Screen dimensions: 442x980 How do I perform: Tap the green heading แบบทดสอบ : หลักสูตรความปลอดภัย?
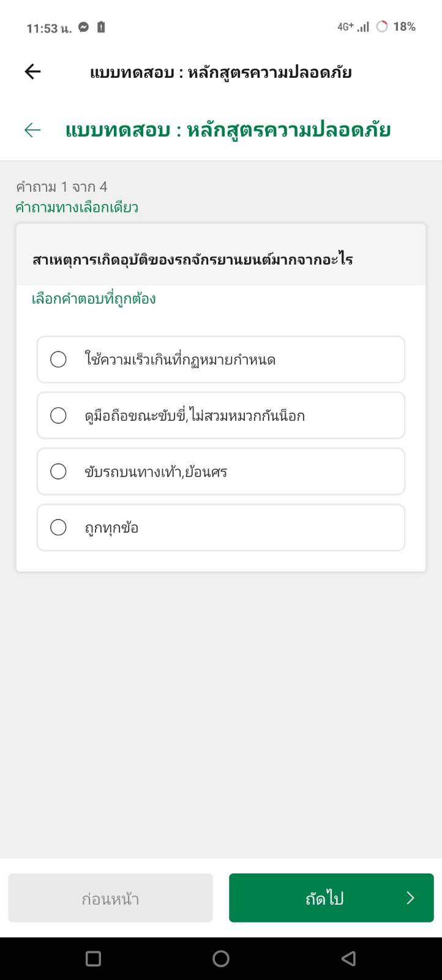pos(228,130)
